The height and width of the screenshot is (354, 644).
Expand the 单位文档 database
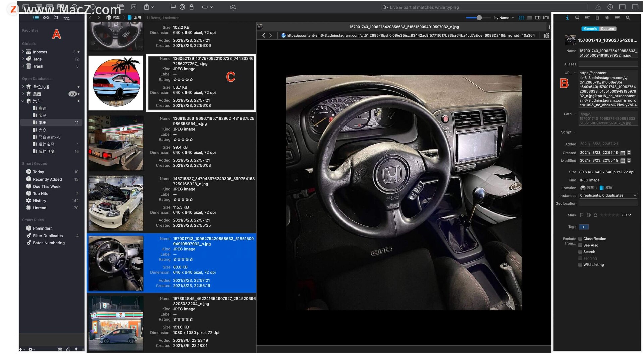pyautogui.click(x=23, y=87)
